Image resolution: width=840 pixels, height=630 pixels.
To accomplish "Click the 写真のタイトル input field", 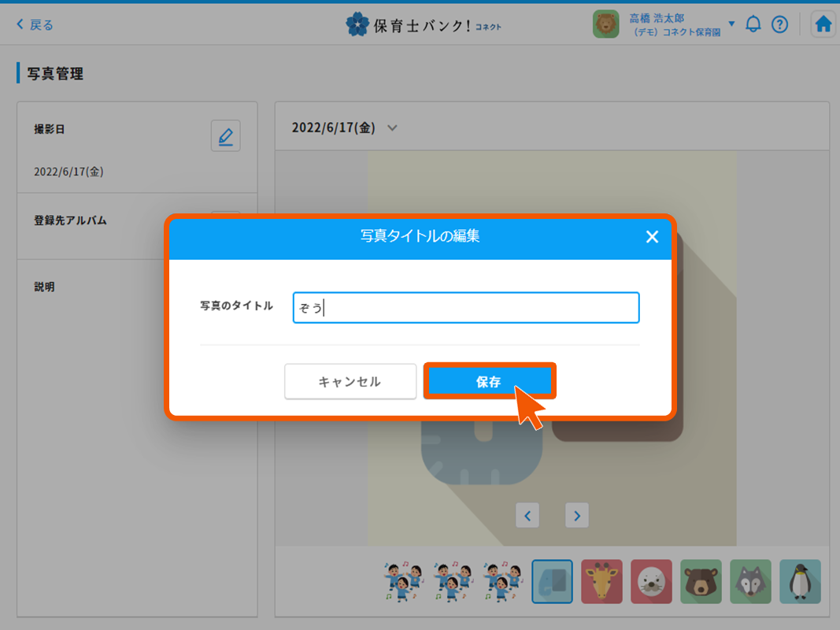I will pos(465,307).
